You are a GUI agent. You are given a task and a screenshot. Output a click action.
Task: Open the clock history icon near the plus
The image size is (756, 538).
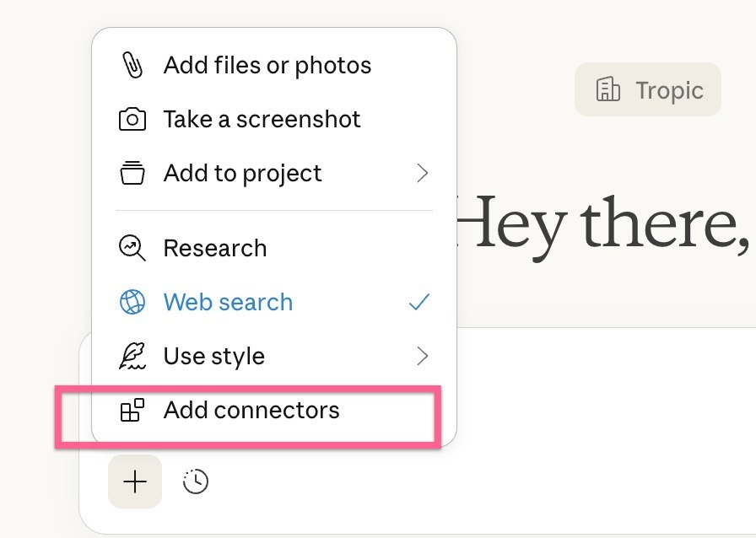tap(196, 482)
